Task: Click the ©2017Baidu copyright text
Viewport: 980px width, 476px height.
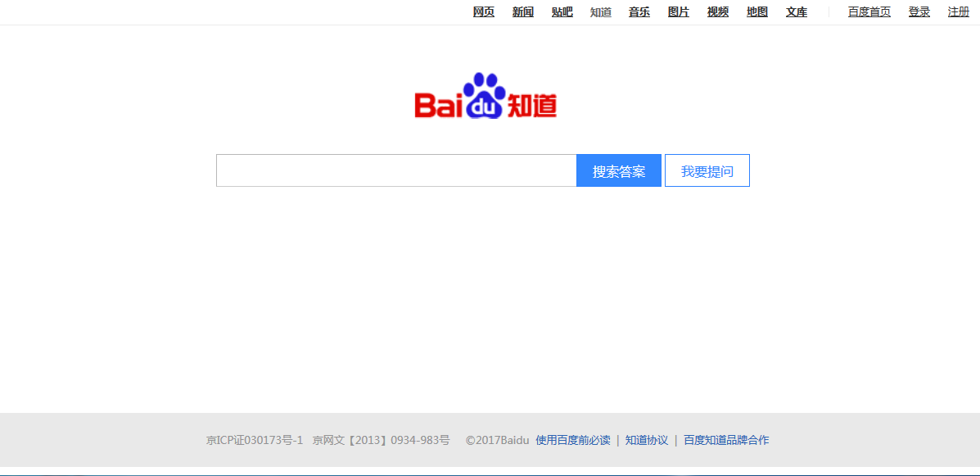Action: pyautogui.click(x=498, y=440)
